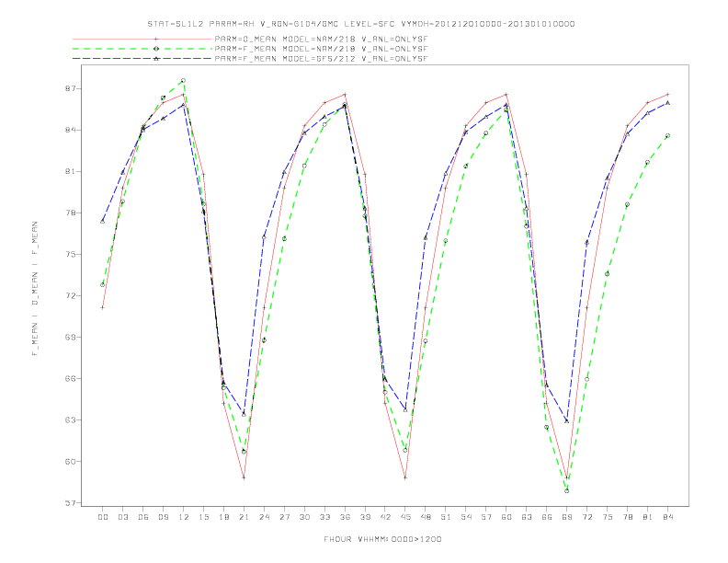728x563 pixels.
Task: Click x-axis forecast hour label 57
Action: coord(486,517)
